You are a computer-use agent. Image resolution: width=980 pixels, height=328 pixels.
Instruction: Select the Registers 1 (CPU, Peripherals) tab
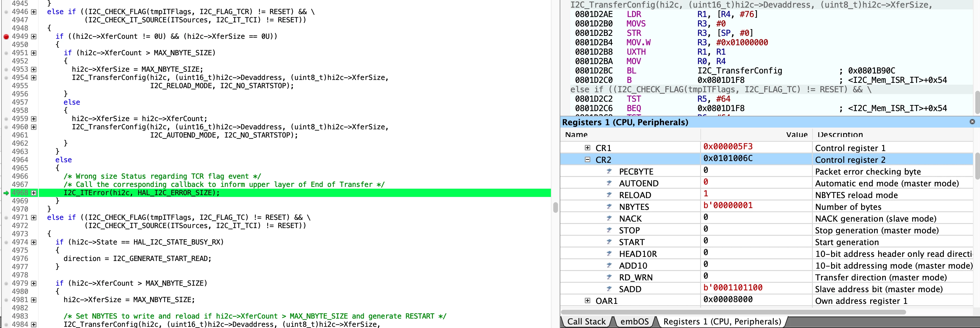pyautogui.click(x=722, y=322)
